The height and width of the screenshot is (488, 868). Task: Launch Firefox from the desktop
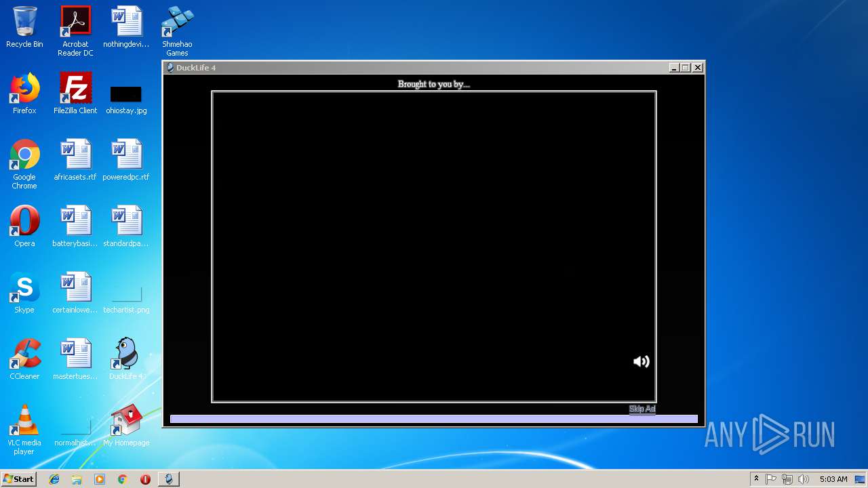[24, 94]
